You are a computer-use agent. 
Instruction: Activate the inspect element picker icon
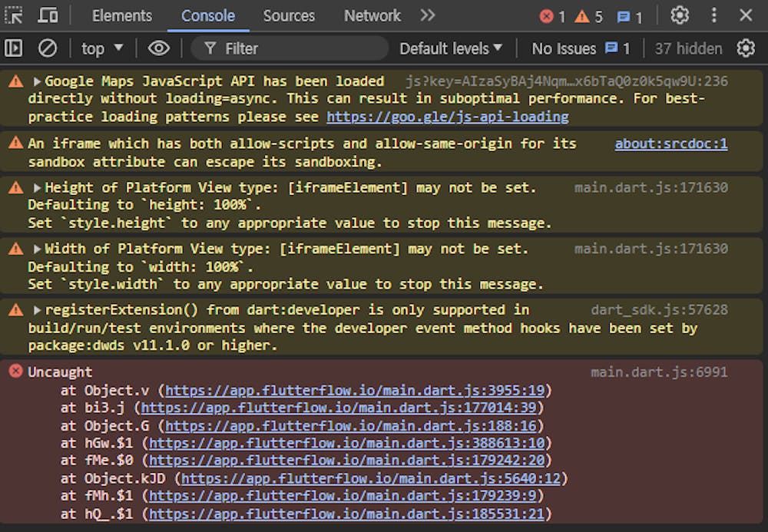click(15, 15)
